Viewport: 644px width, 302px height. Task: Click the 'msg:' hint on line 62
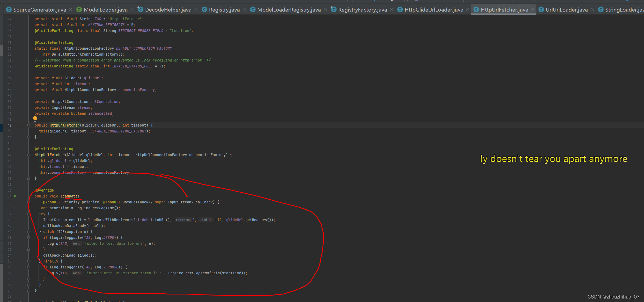point(77,243)
